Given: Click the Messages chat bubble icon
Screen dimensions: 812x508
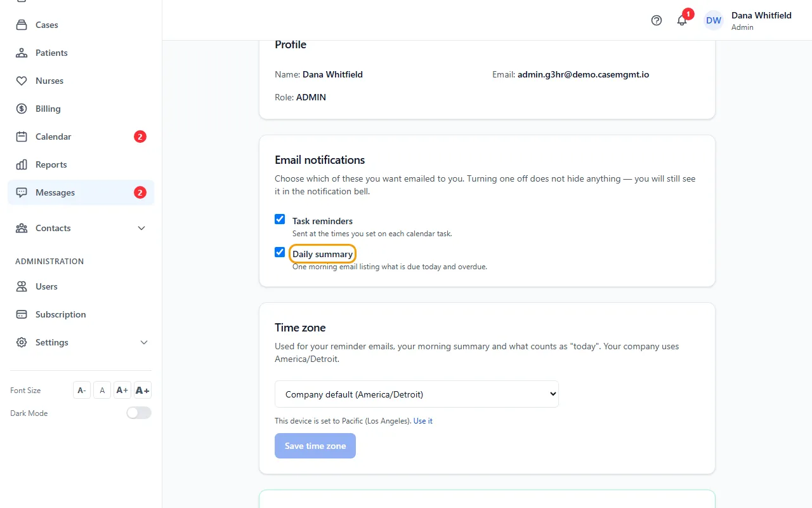Looking at the screenshot, I should click(x=22, y=192).
